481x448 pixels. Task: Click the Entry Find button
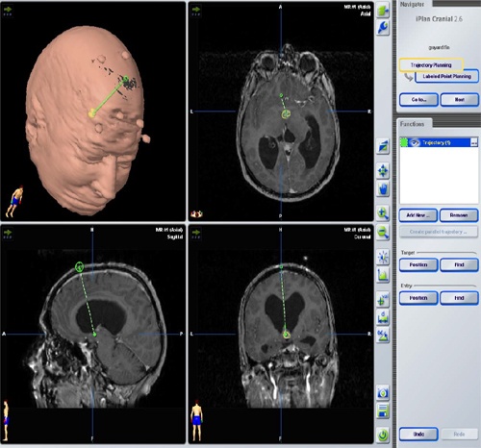459,298
